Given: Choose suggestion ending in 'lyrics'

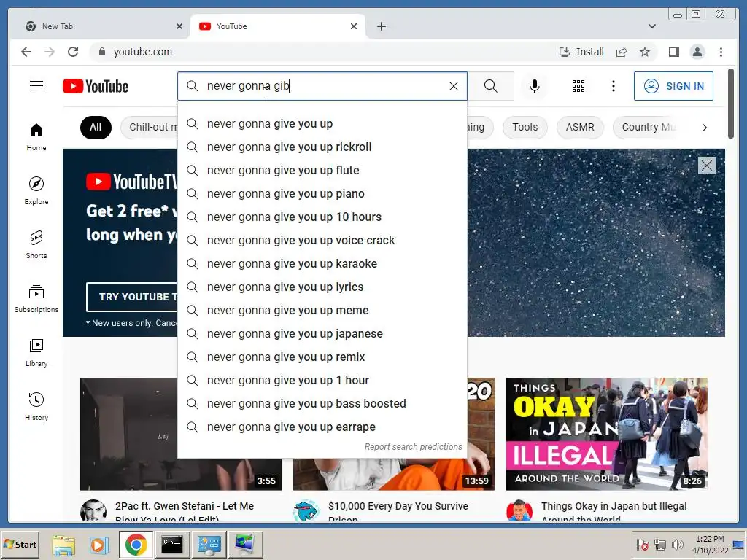Looking at the screenshot, I should point(322,287).
